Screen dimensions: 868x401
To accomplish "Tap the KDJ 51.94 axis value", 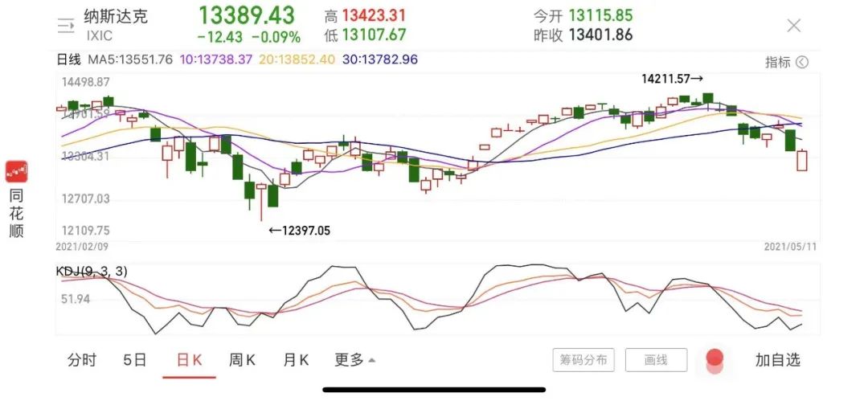I will [76, 300].
